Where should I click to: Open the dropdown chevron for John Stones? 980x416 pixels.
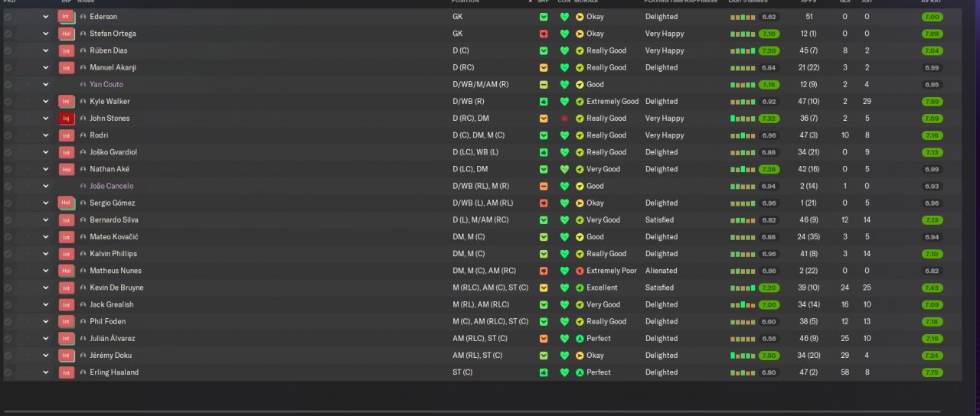coord(45,119)
